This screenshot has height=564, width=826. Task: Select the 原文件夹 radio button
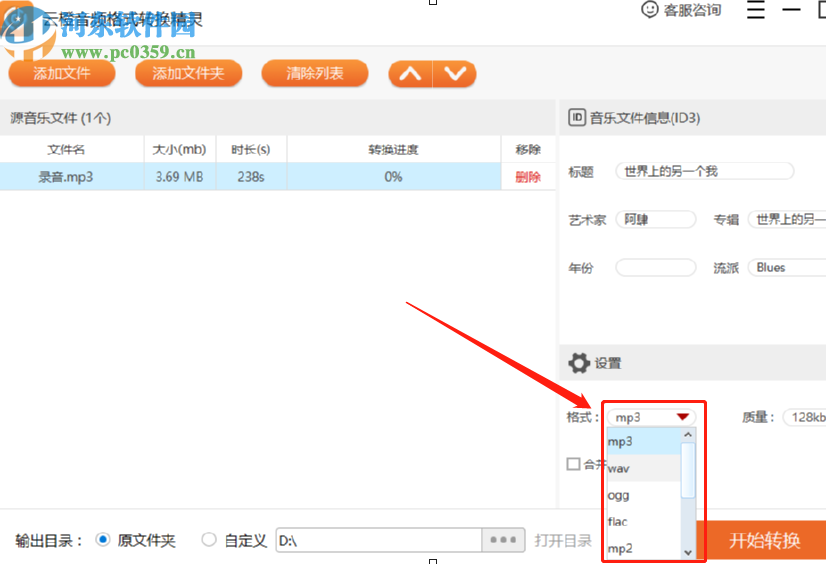(x=103, y=540)
